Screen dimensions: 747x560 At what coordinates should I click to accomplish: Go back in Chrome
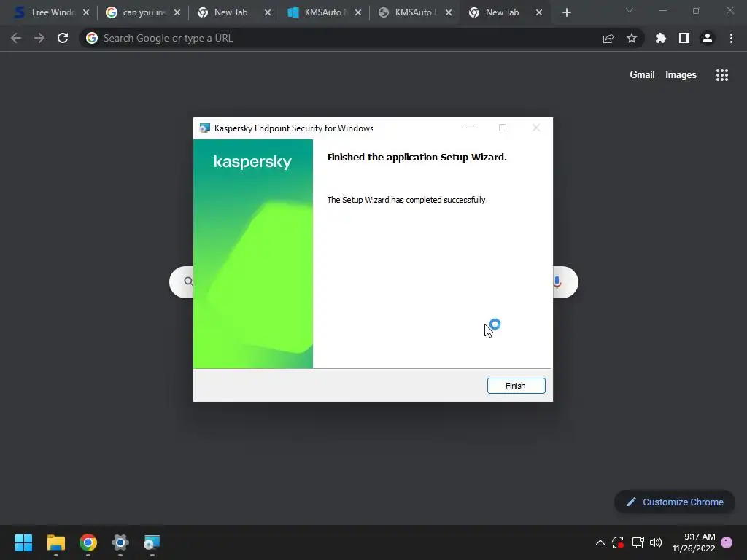tap(16, 38)
